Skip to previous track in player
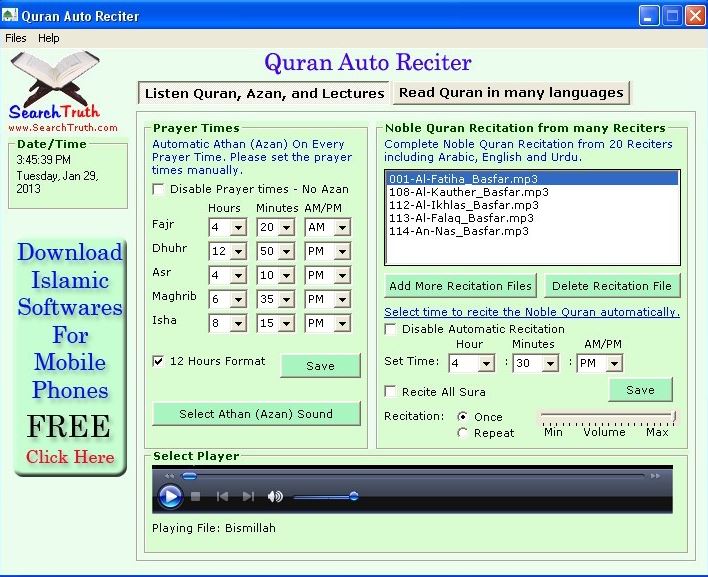Viewport: 708px width, 577px height. (222, 497)
